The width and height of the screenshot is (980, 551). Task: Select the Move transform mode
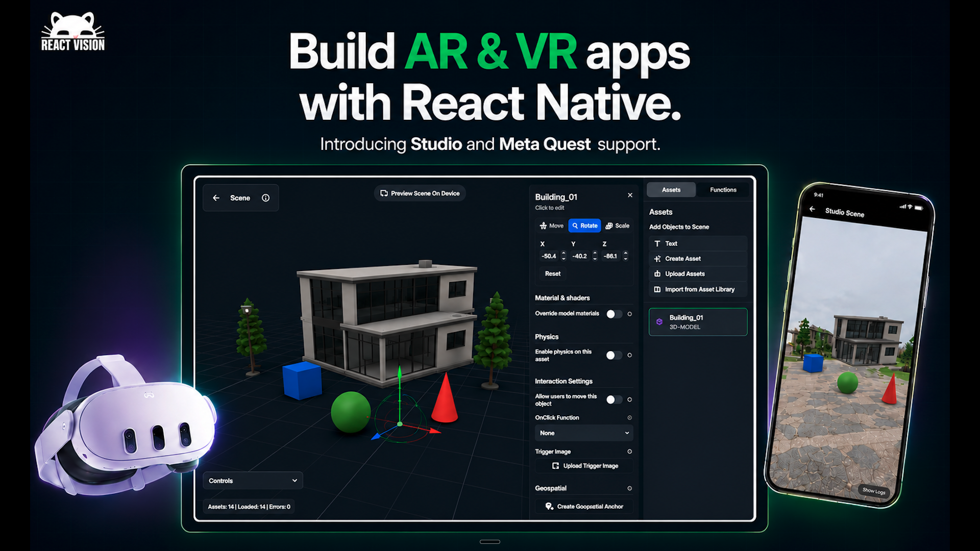click(552, 226)
